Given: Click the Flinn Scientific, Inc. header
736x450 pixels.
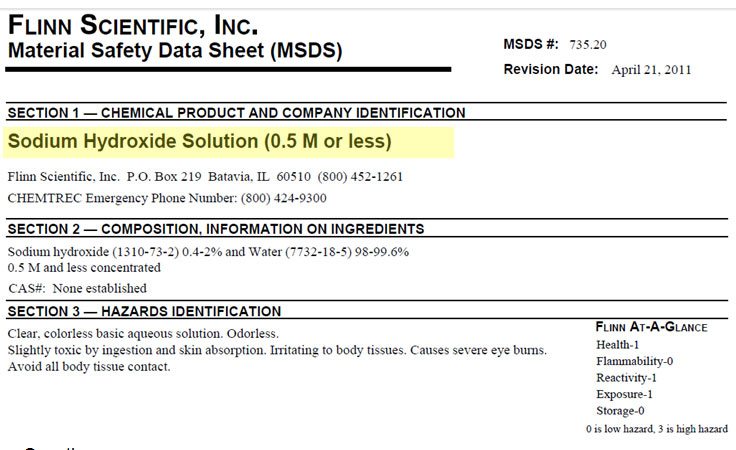Looking at the screenshot, I should [133, 25].
